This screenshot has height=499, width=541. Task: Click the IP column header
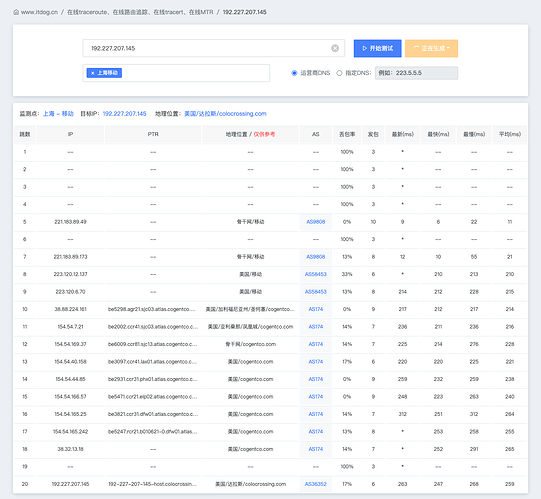(70, 134)
